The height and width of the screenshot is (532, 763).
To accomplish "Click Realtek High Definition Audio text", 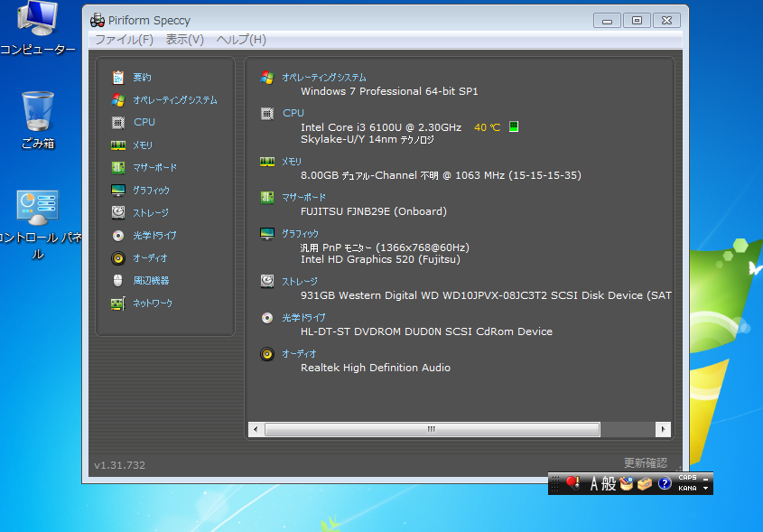I will point(376,368).
